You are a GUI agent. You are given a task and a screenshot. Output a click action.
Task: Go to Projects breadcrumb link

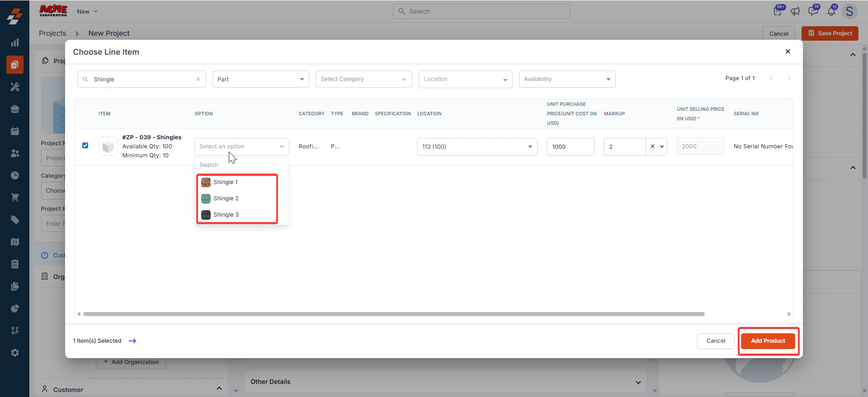pos(52,33)
